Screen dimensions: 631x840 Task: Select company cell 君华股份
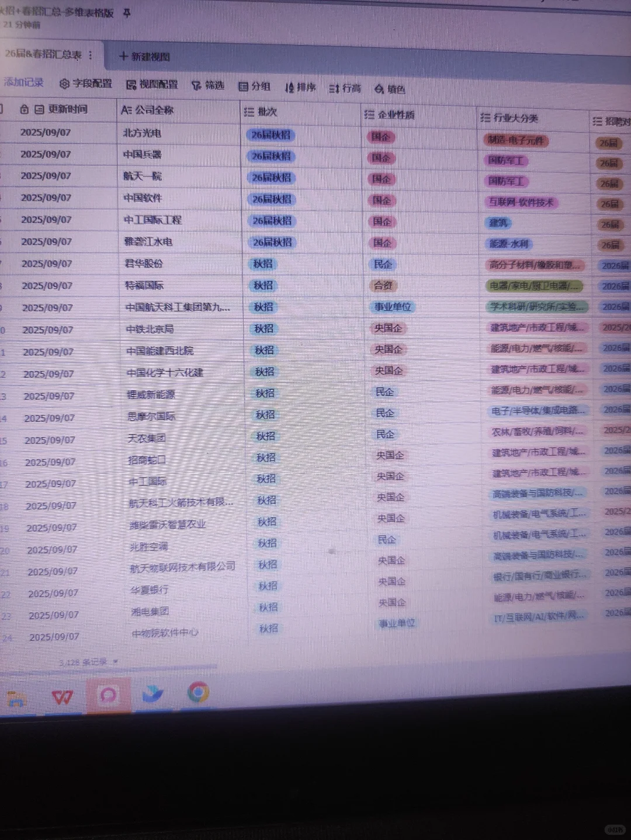coord(144,263)
